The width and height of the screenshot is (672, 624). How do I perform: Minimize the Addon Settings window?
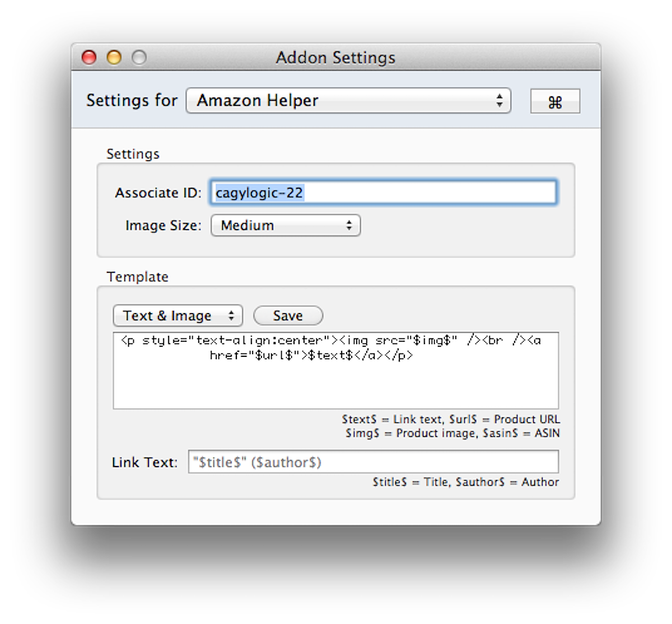[114, 57]
